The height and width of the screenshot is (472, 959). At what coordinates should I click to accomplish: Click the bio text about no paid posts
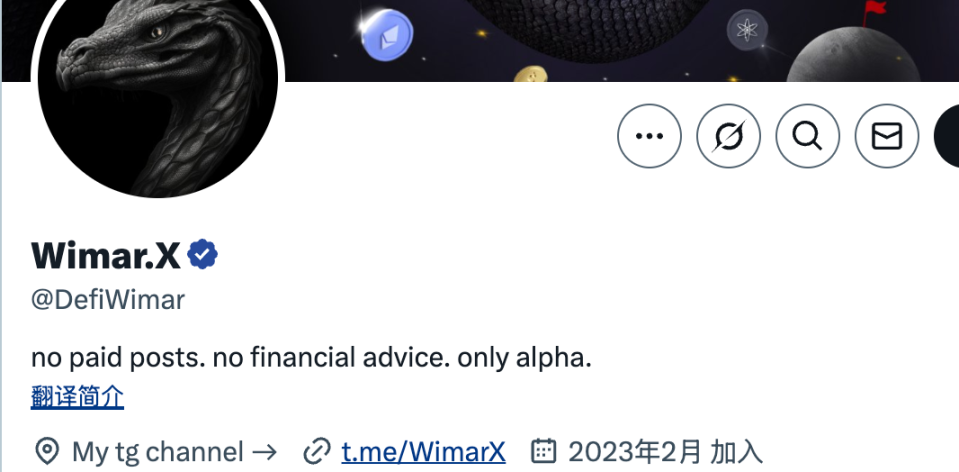[311, 358]
